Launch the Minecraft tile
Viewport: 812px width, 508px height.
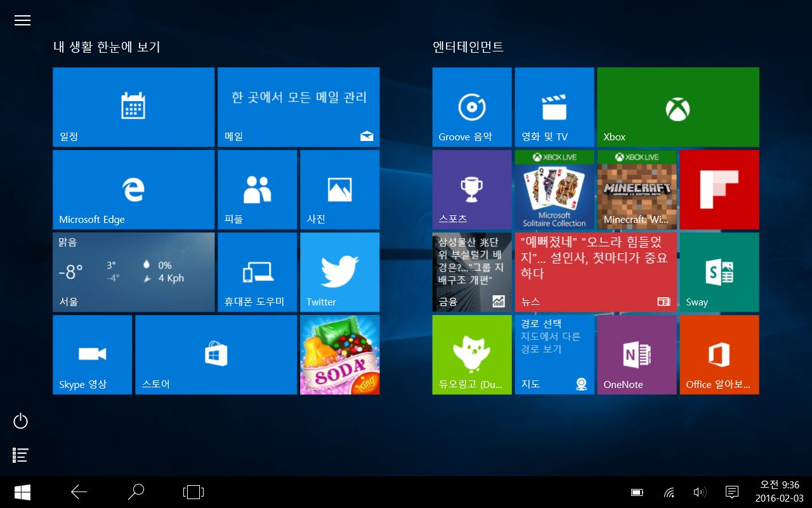637,189
